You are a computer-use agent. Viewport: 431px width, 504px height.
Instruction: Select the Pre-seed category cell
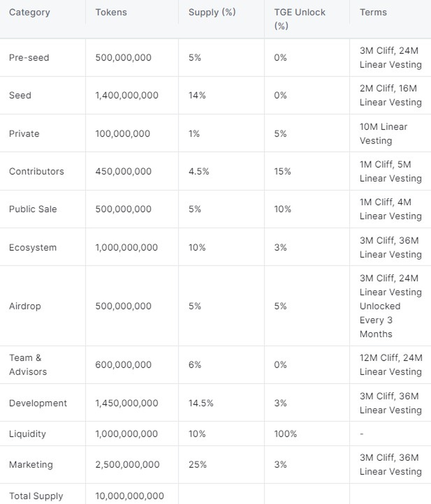click(29, 57)
